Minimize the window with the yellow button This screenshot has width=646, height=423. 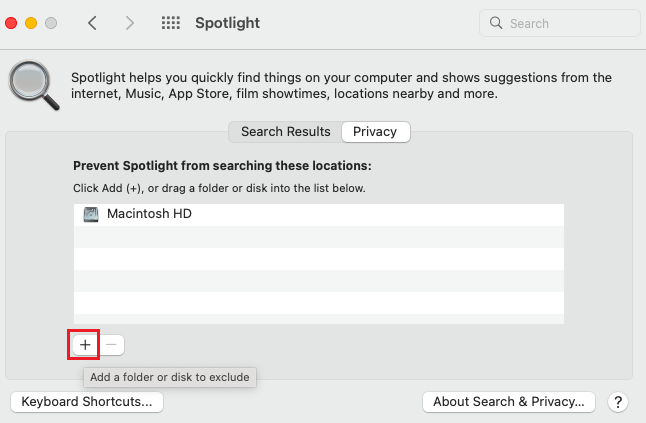coord(31,23)
